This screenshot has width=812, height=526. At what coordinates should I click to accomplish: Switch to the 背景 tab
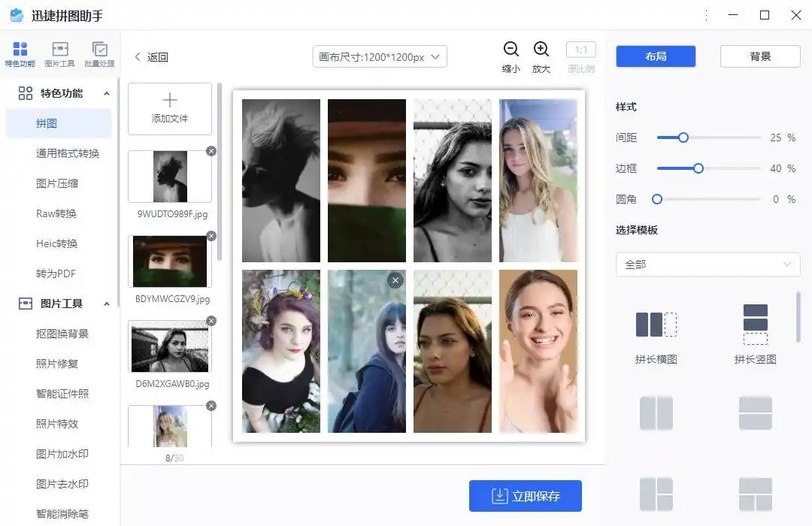[x=760, y=56]
